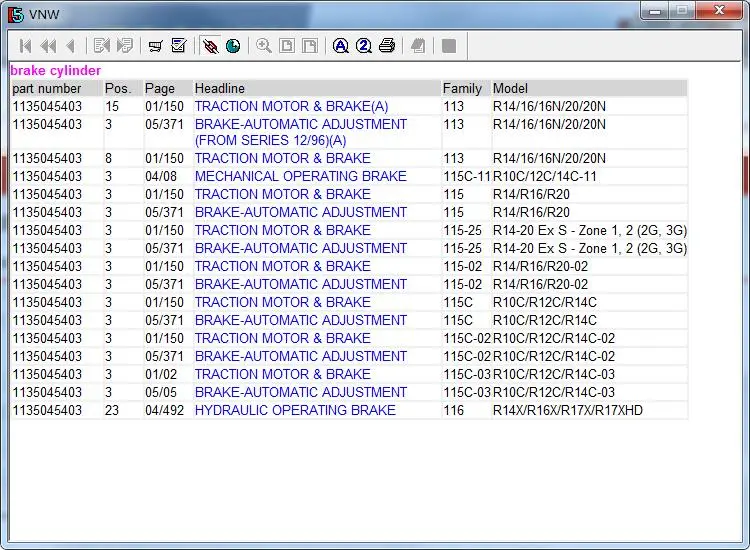Select the 'brake cylinder' heading text
750x550 pixels.
[55, 71]
